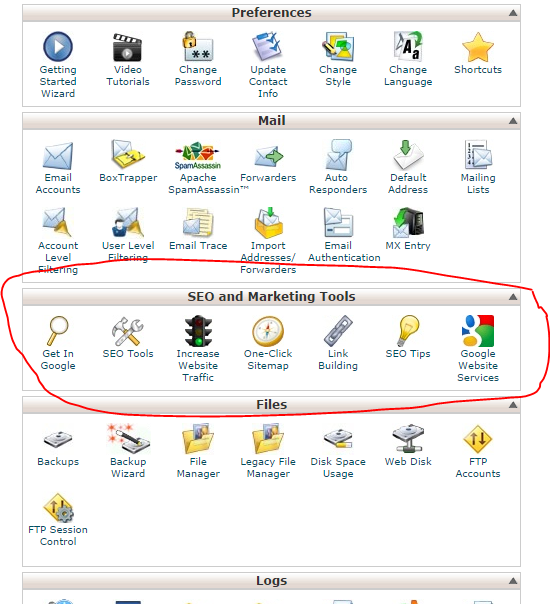
Task: Collapse the Preferences section arrow
Action: pyautogui.click(x=513, y=13)
